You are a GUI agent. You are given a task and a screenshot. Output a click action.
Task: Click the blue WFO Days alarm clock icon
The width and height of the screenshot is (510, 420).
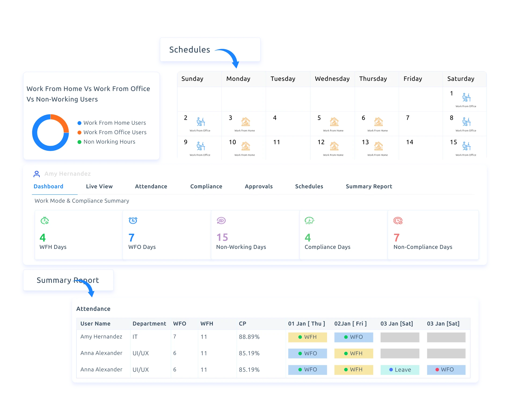133,220
